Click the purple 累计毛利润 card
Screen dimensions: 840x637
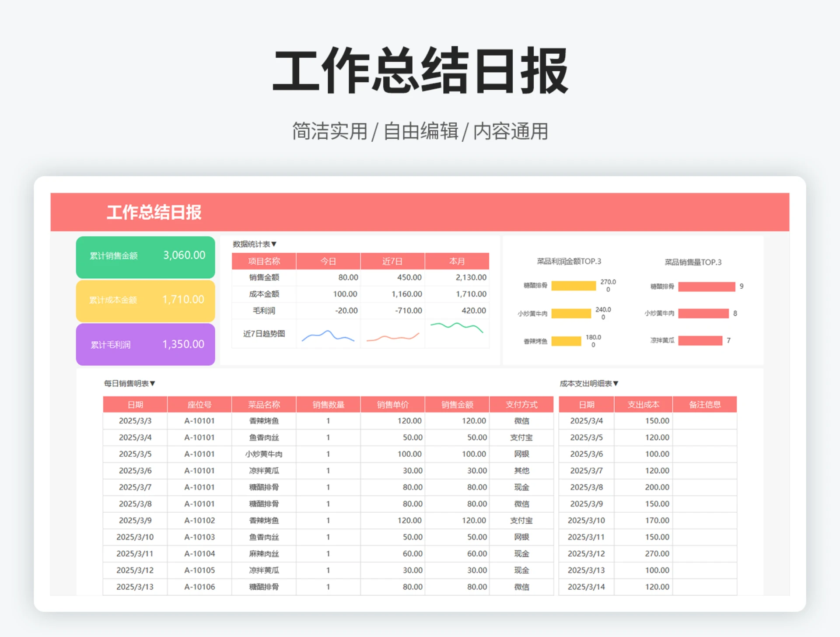[x=145, y=344]
